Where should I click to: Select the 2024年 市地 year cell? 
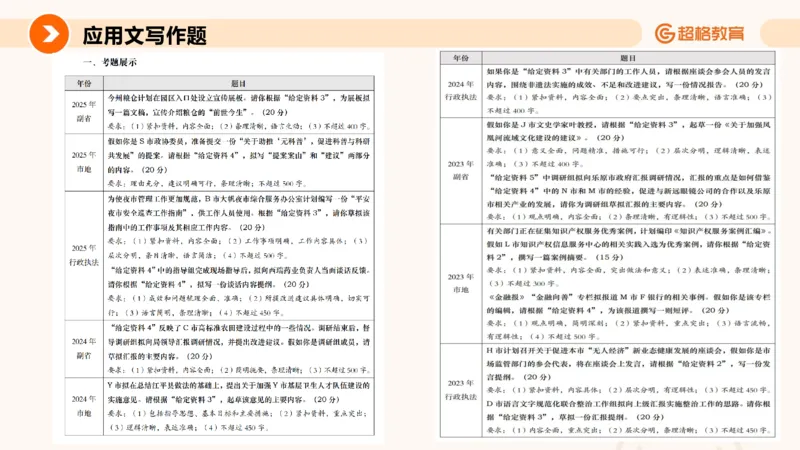(x=84, y=407)
